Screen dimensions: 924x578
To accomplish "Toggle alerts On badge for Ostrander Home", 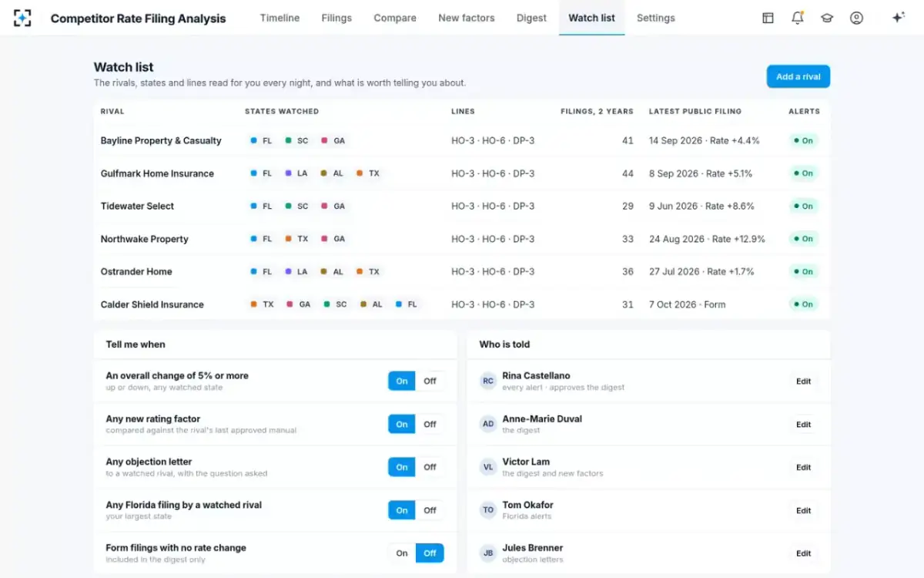I will (x=803, y=272).
